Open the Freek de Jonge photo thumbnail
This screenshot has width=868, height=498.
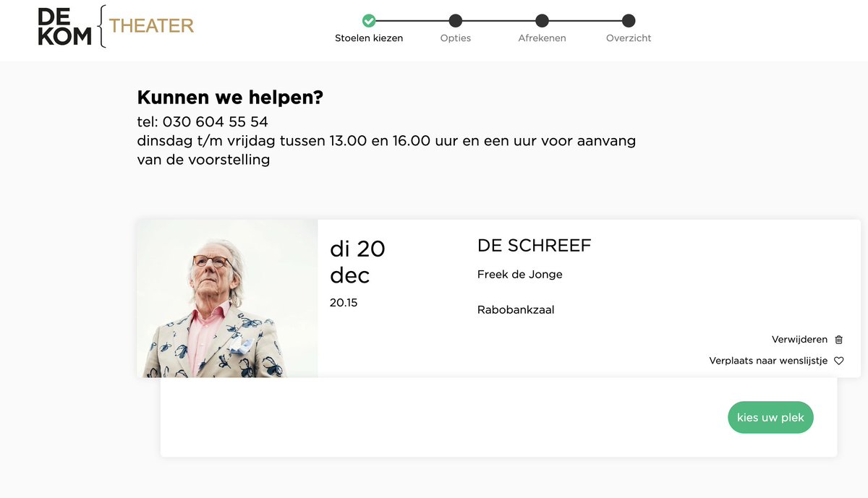click(x=227, y=299)
